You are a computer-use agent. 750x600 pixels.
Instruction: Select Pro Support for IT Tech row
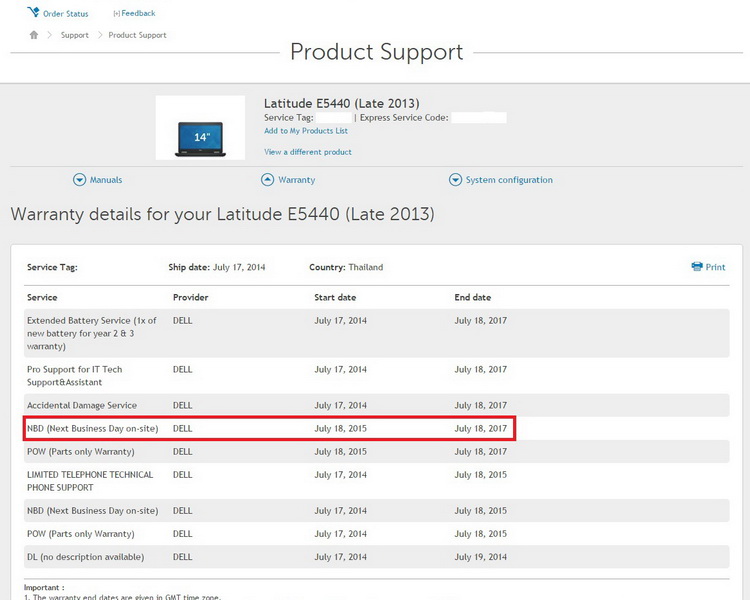(x=376, y=376)
